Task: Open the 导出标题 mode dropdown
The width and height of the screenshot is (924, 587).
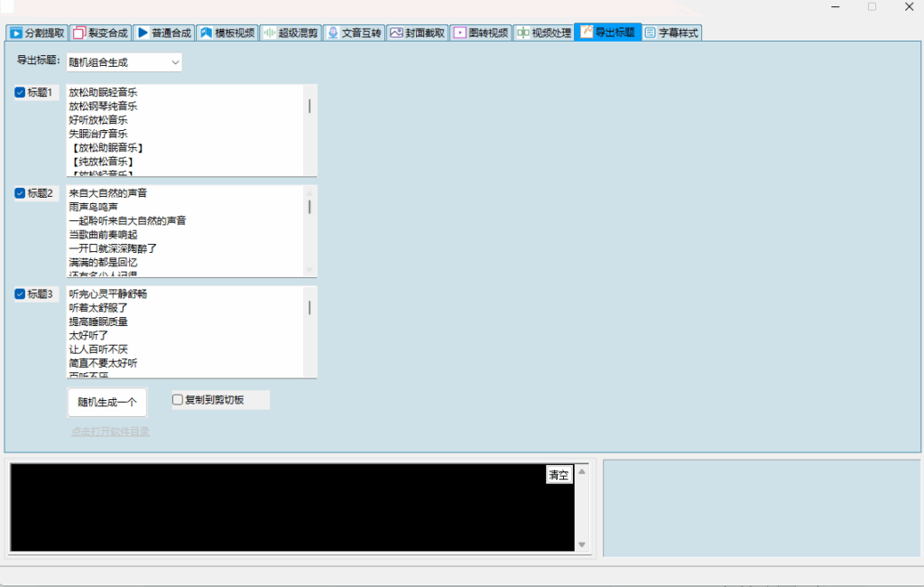Action: (125, 62)
